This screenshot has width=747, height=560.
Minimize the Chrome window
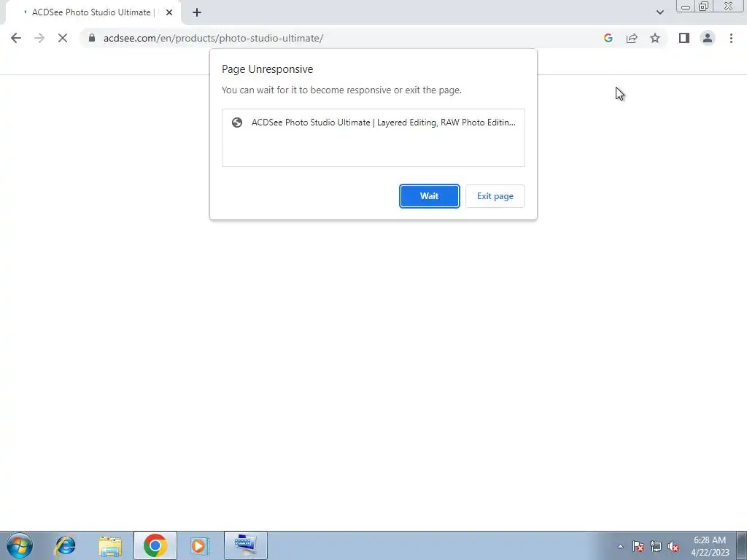686,7
